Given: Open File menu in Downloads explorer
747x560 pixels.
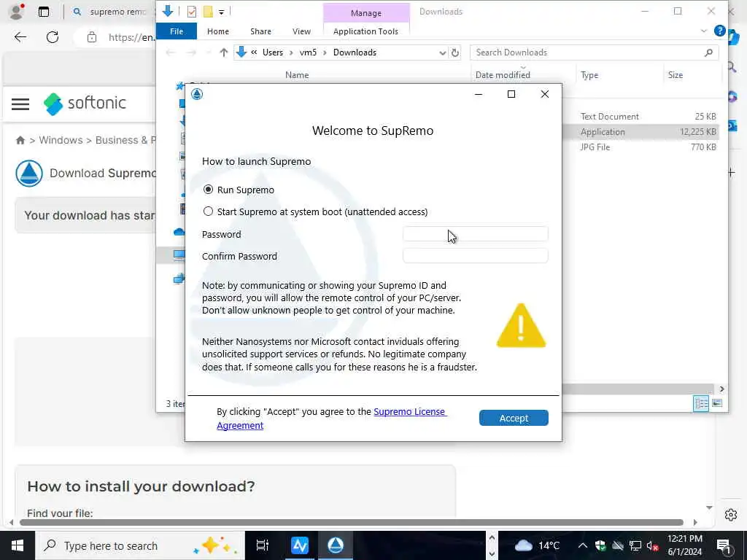Looking at the screenshot, I should [177, 31].
